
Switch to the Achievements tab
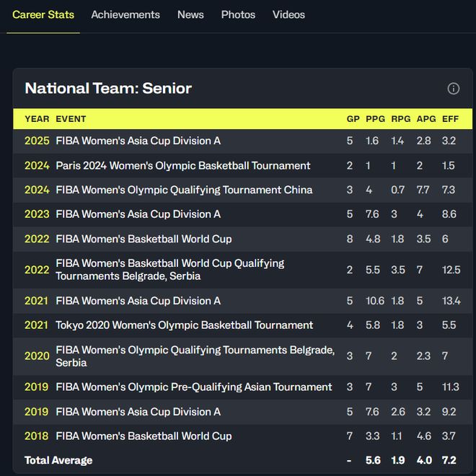tap(125, 14)
